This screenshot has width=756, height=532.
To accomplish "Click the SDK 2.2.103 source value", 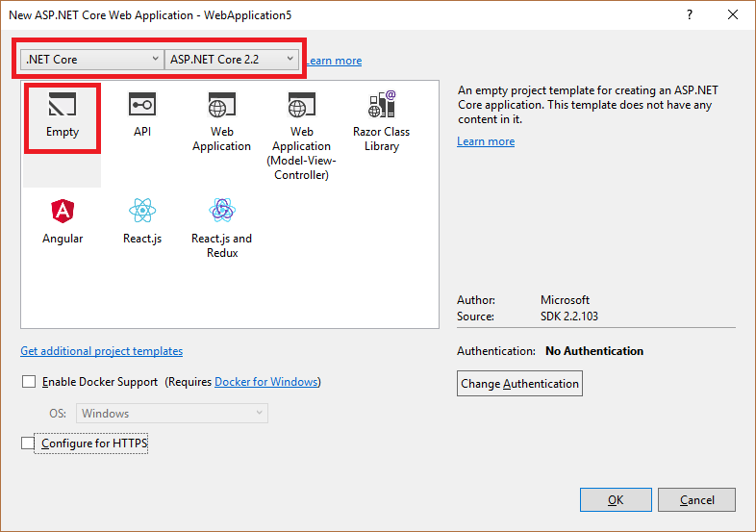I will click(569, 317).
